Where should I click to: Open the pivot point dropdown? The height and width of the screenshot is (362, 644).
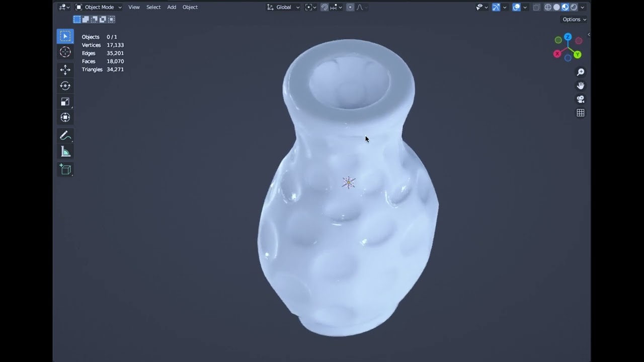pyautogui.click(x=311, y=7)
